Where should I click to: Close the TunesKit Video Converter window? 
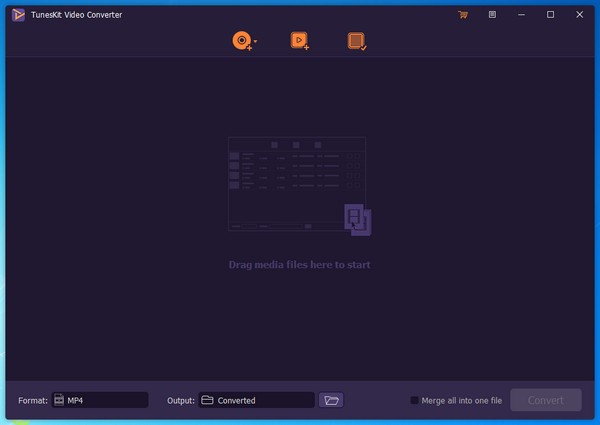(580, 15)
